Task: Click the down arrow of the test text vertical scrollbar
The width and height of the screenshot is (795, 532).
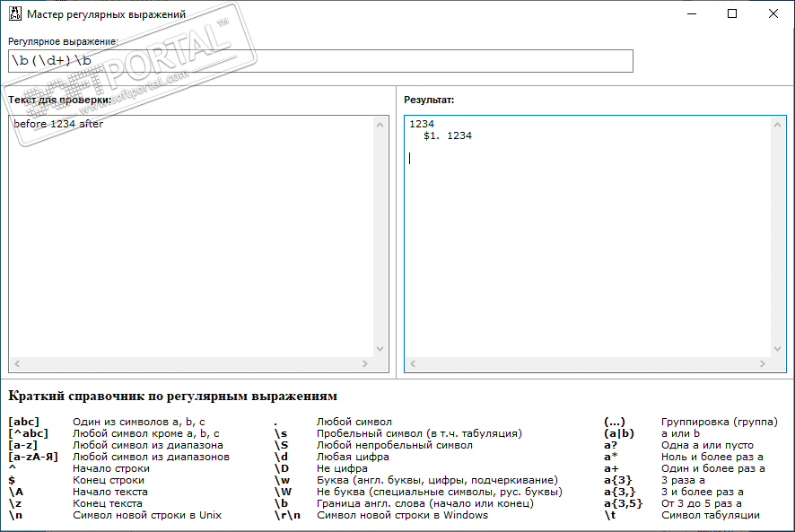Action: (380, 349)
